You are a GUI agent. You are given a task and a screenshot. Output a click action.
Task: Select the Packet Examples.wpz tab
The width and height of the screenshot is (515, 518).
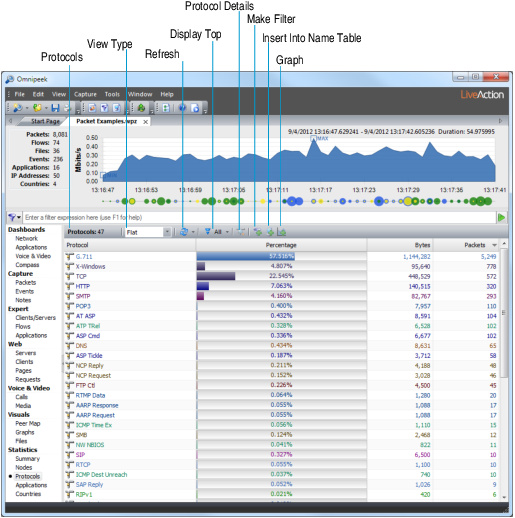pyautogui.click(x=107, y=121)
